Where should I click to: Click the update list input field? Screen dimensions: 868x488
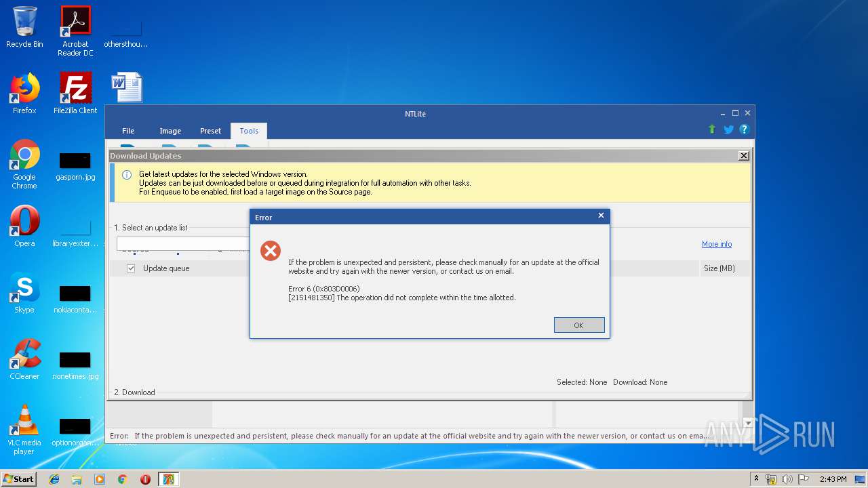(x=183, y=243)
